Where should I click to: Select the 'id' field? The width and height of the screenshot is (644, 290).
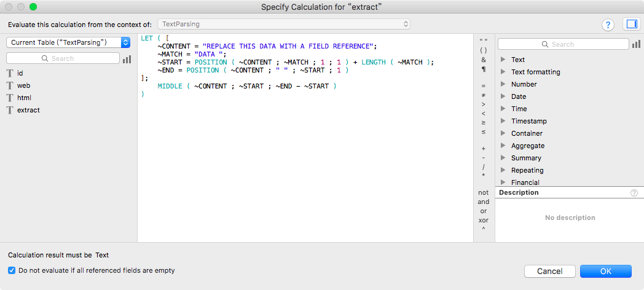pyautogui.click(x=20, y=73)
